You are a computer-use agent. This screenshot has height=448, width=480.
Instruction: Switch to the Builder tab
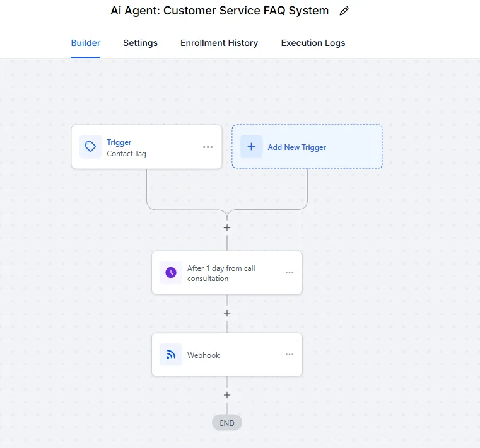[85, 43]
